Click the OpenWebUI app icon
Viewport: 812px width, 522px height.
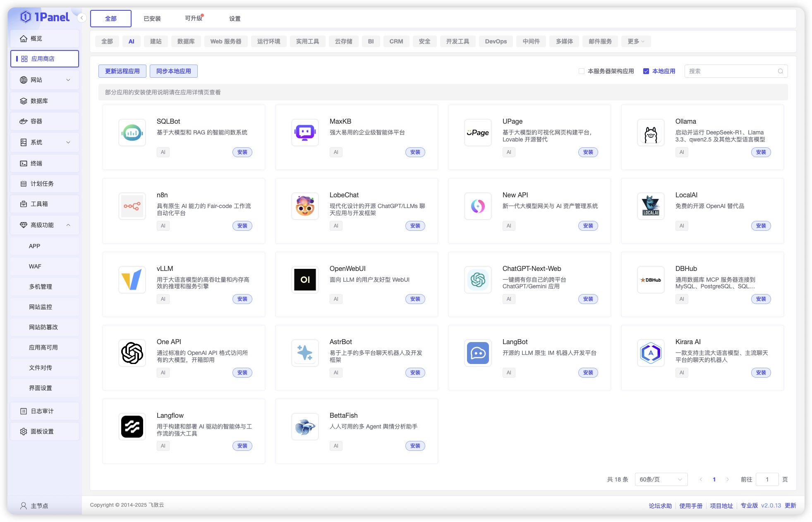point(304,280)
